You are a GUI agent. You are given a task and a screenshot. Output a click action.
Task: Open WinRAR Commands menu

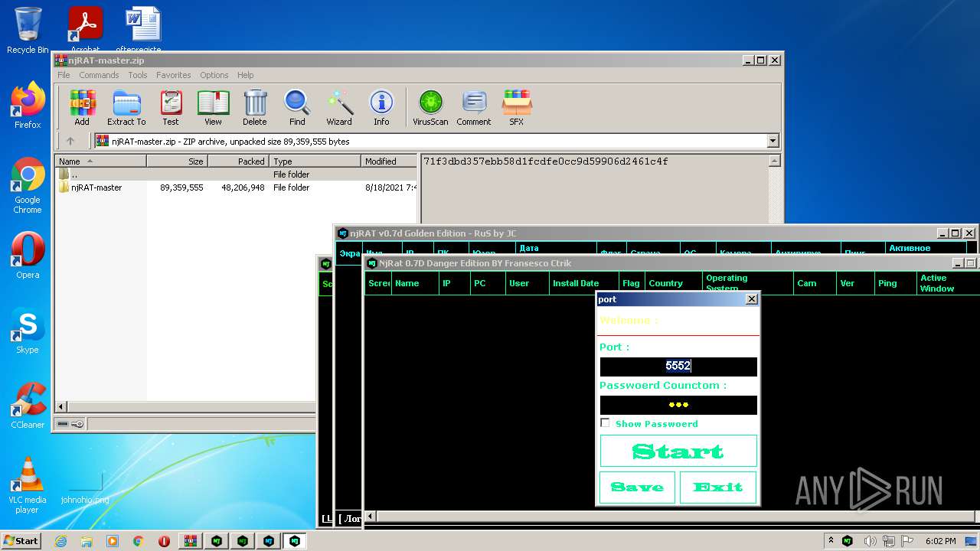coord(99,75)
